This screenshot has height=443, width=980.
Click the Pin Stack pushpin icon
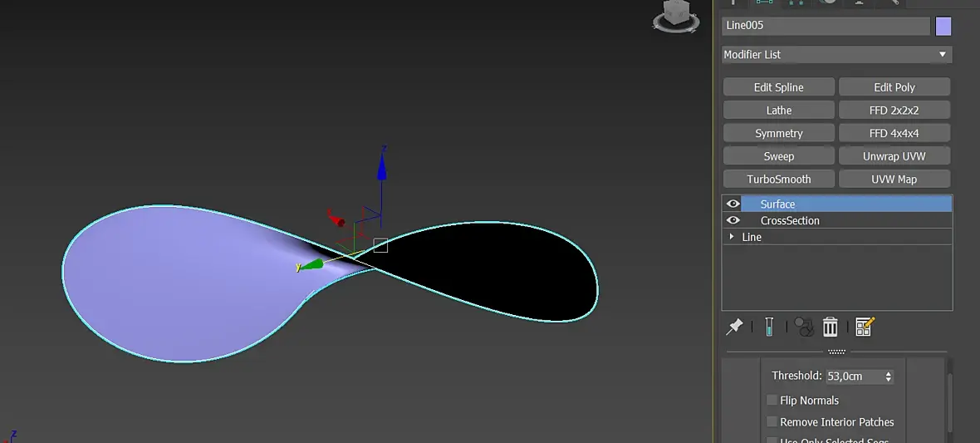734,327
